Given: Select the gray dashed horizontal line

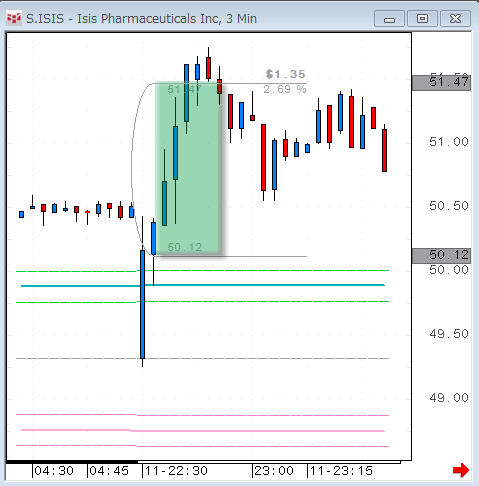Looking at the screenshot, I should pos(203,358).
